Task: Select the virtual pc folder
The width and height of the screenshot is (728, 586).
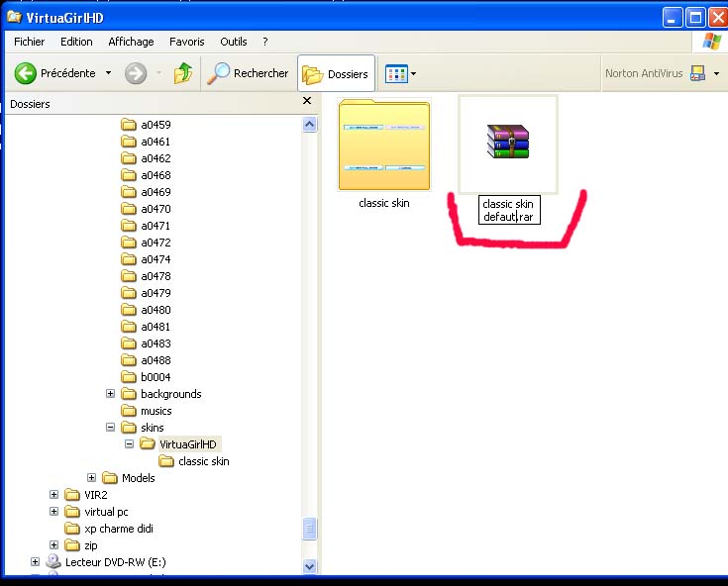Action: [x=96, y=512]
